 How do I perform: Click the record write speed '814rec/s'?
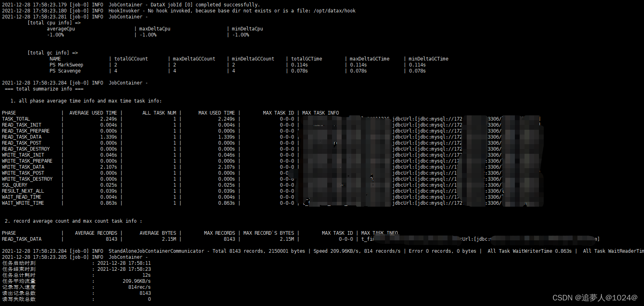pos(140,287)
